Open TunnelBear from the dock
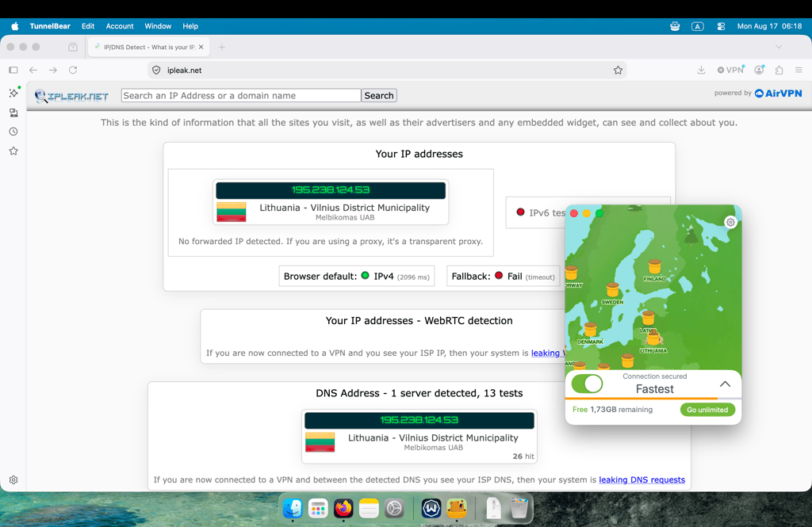Viewport: 812px width, 527px height. 457,508
